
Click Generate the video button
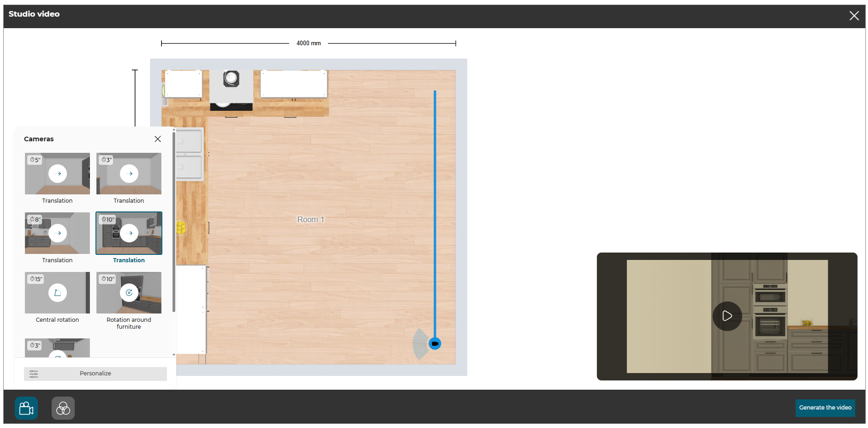(825, 408)
